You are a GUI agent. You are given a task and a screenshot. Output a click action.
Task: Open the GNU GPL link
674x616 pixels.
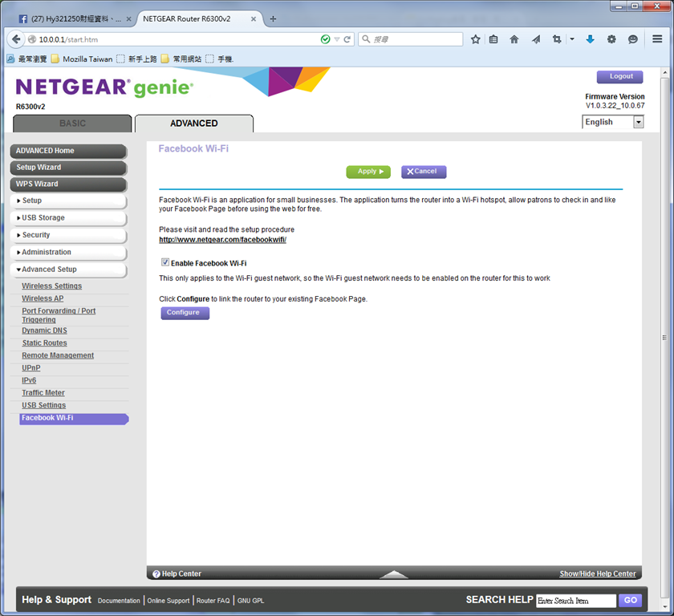click(250, 601)
